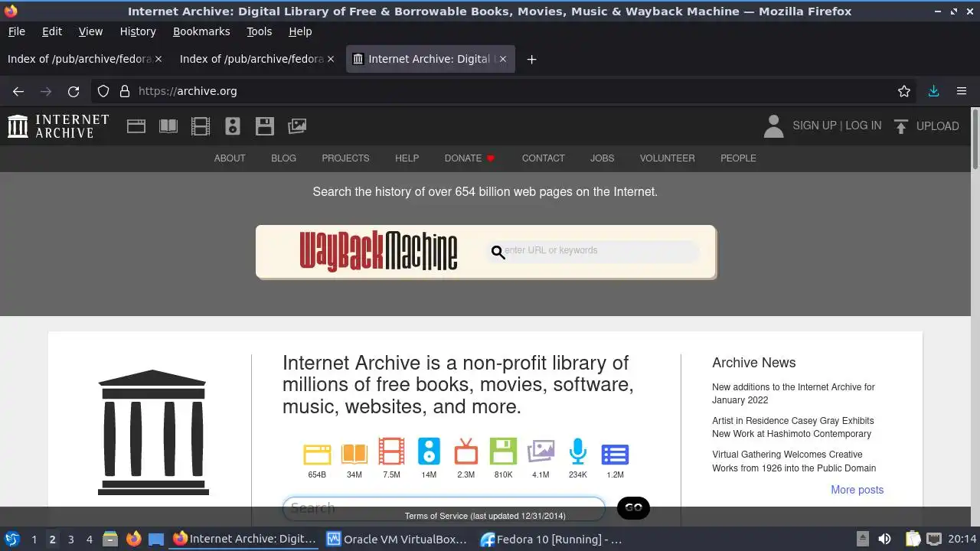Open the Help menu
Viewport: 980px width, 551px height.
click(300, 31)
